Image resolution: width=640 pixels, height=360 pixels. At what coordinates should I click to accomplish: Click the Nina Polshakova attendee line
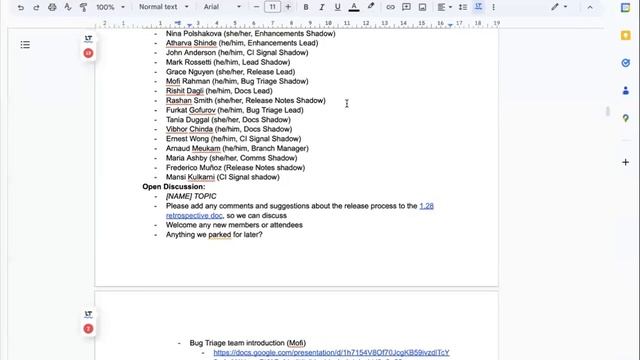[250, 33]
